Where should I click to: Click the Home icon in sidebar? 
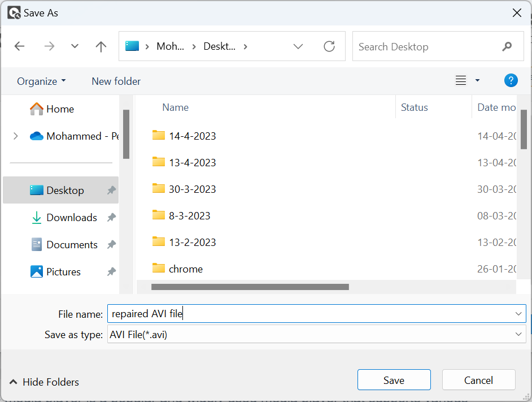tap(37, 109)
